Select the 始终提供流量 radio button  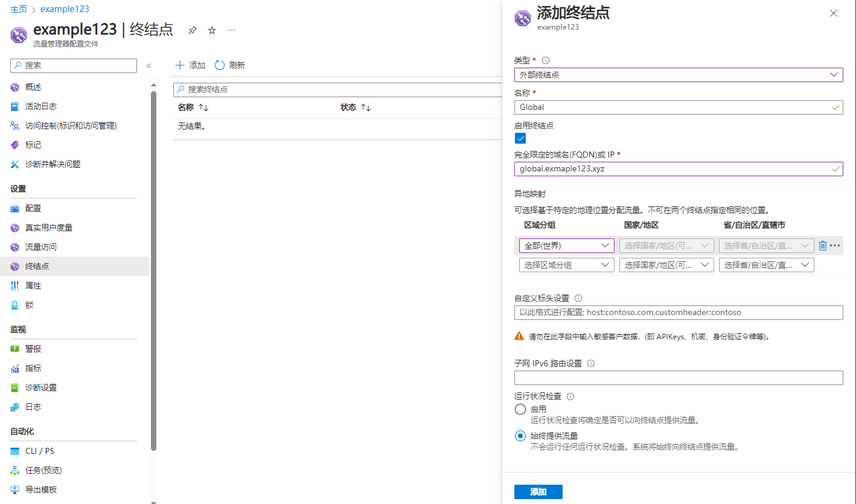click(520, 436)
